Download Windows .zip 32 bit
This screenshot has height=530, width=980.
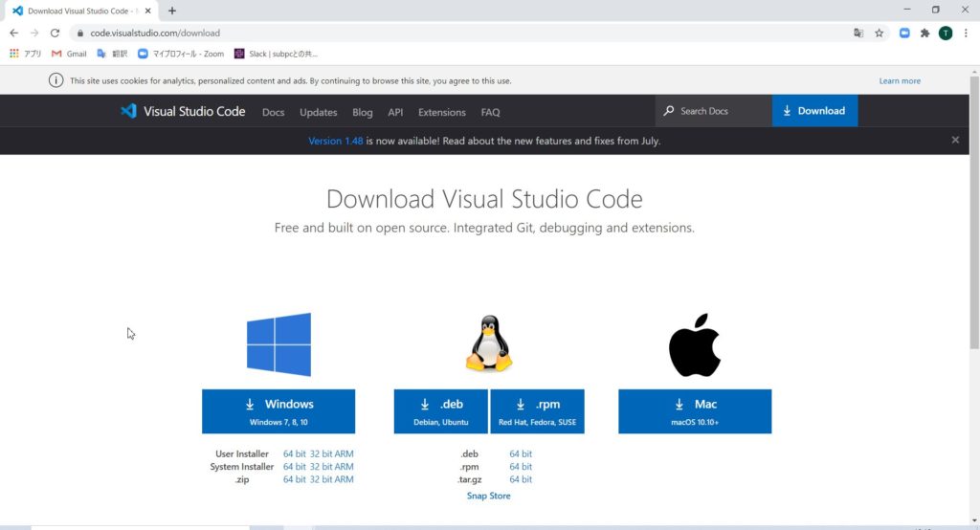pyautogui.click(x=321, y=479)
